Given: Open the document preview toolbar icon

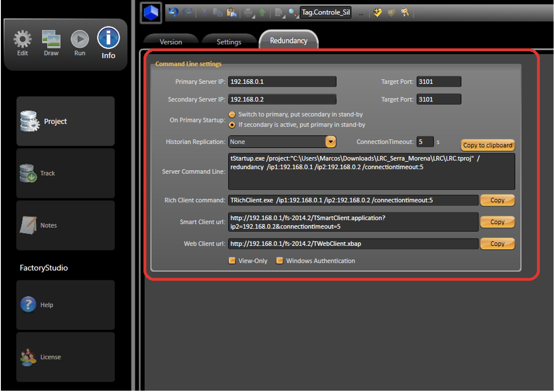Looking at the screenshot, I should pyautogui.click(x=279, y=13).
